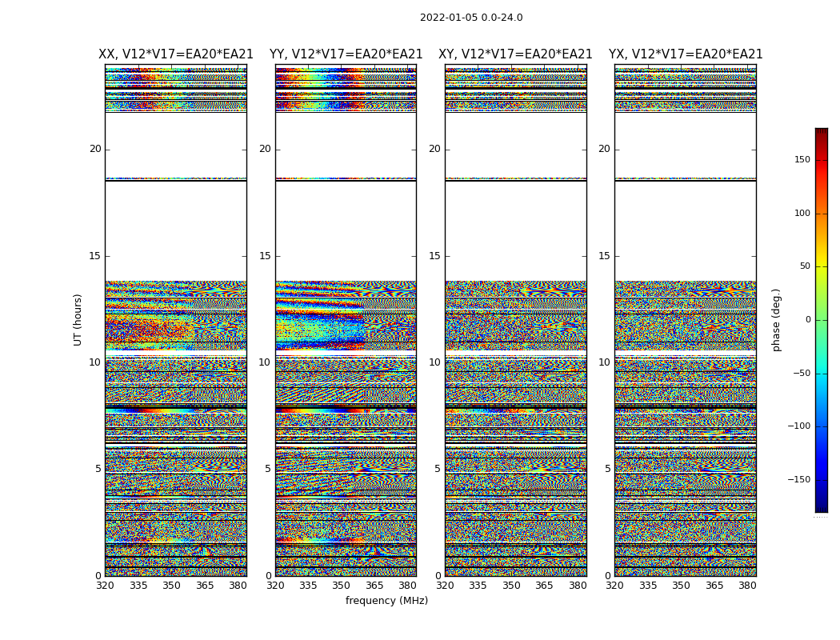840x640 pixels.
Task: Click the 'frequency (MHz)' x-axis label
Action: 386,600
